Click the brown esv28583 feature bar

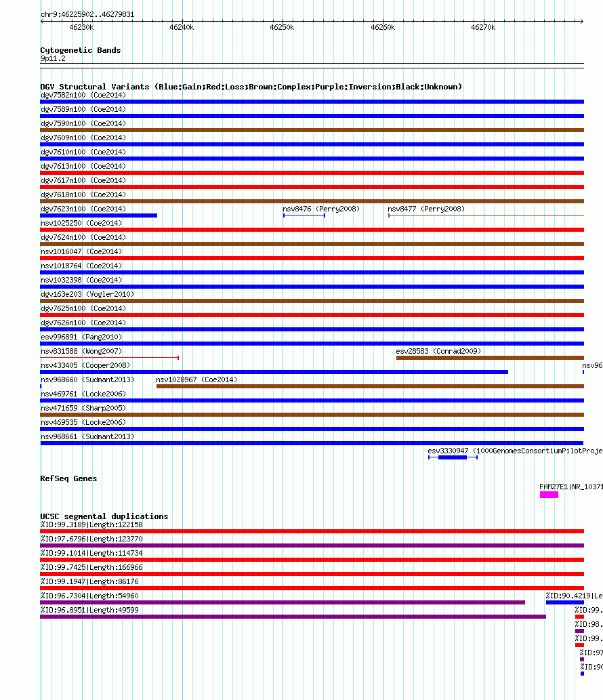490,358
